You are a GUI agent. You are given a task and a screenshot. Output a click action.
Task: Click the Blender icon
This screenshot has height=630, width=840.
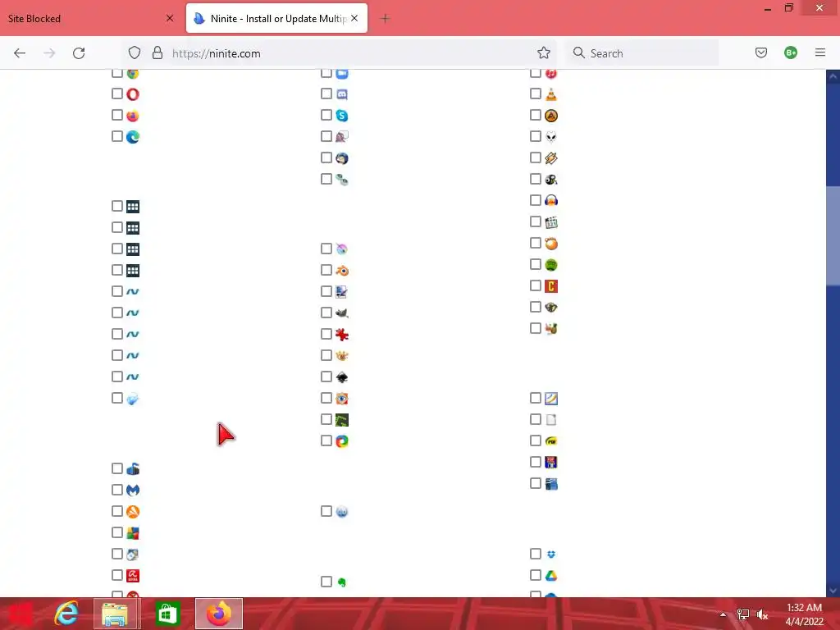[342, 271]
